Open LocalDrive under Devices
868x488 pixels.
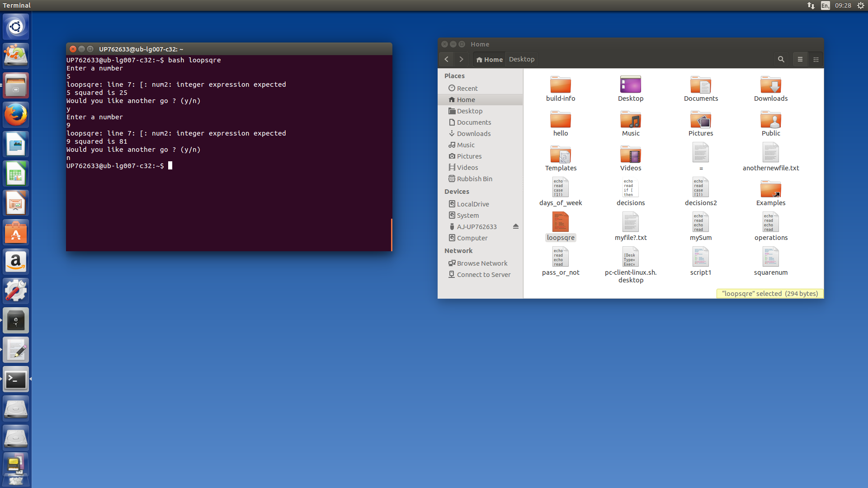tap(480, 204)
